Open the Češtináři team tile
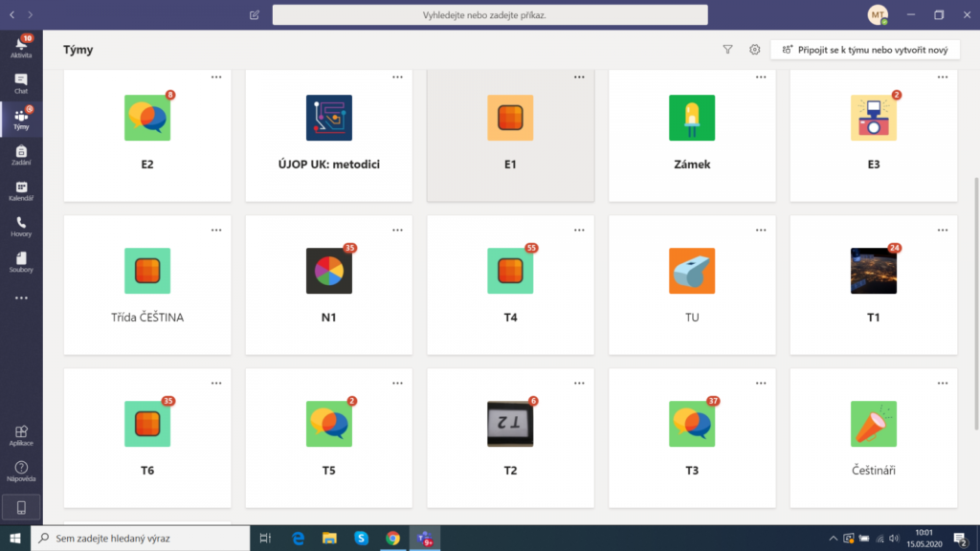The width and height of the screenshot is (980, 551). tap(874, 438)
